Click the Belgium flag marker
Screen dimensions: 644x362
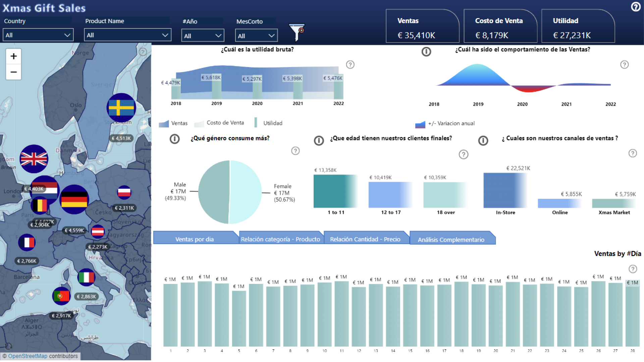click(x=40, y=205)
